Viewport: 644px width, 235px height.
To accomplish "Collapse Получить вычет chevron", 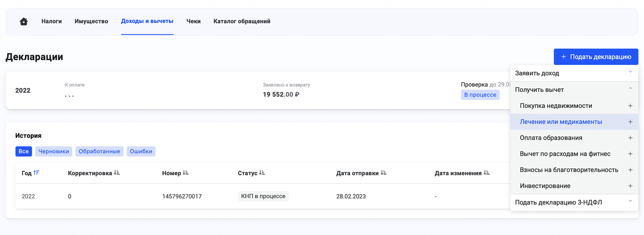I will point(630,88).
